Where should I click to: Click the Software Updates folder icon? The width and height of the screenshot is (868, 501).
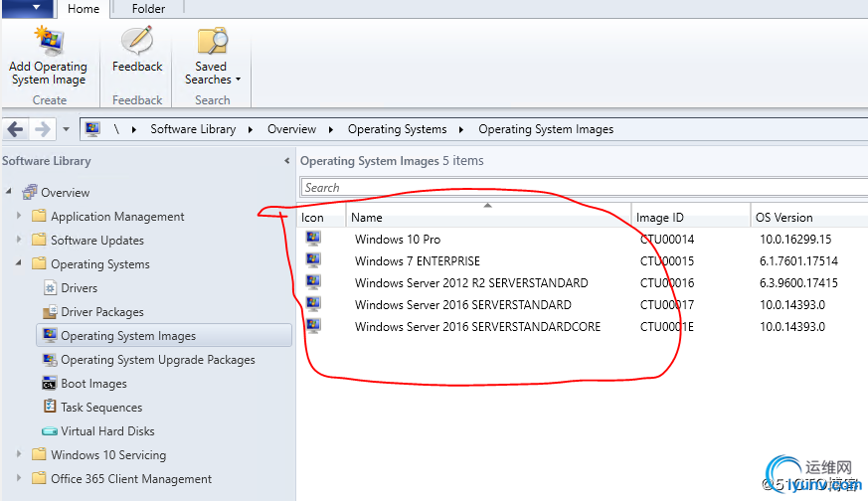tap(39, 240)
